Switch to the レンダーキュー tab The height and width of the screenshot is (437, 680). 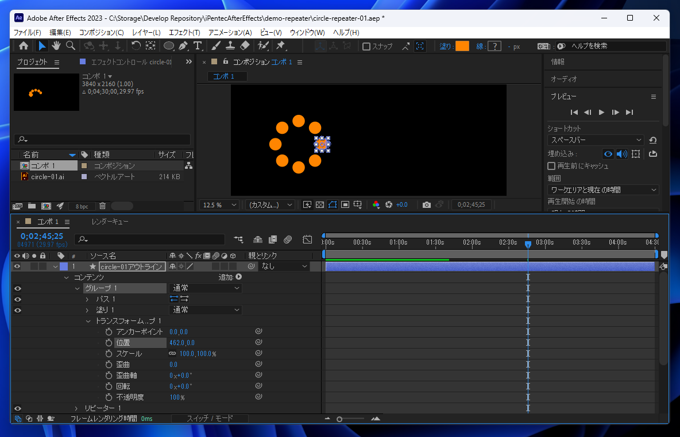[110, 221]
